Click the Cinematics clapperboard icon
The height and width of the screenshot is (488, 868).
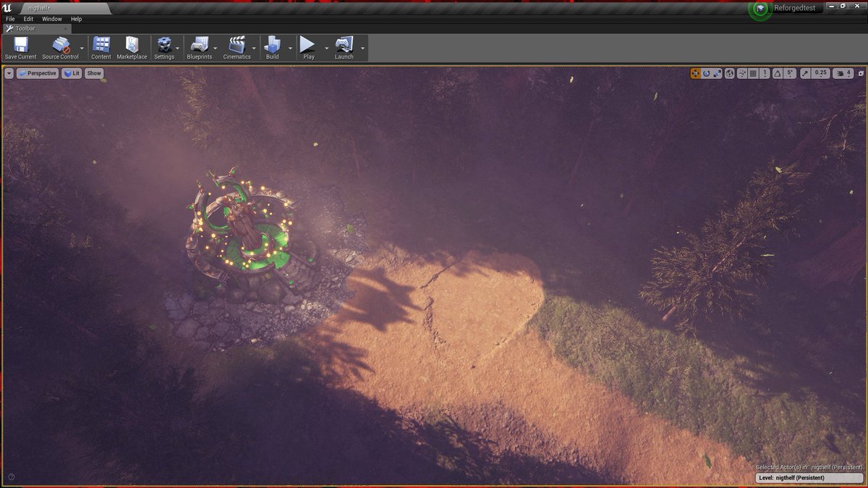[237, 45]
